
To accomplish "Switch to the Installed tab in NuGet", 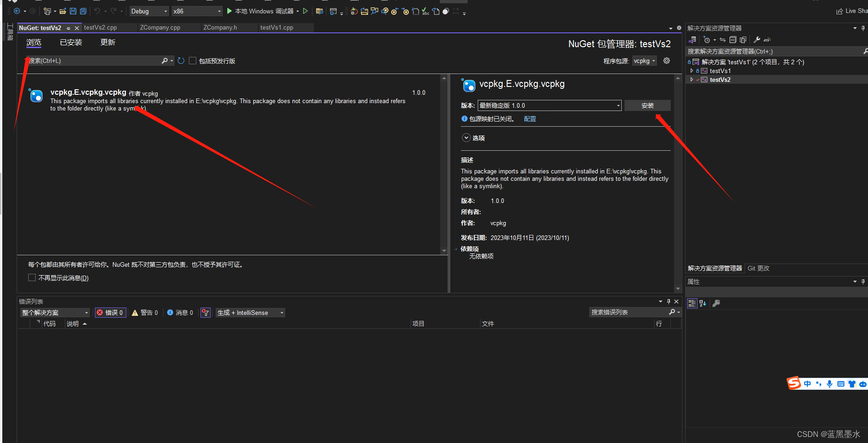I will coord(71,43).
